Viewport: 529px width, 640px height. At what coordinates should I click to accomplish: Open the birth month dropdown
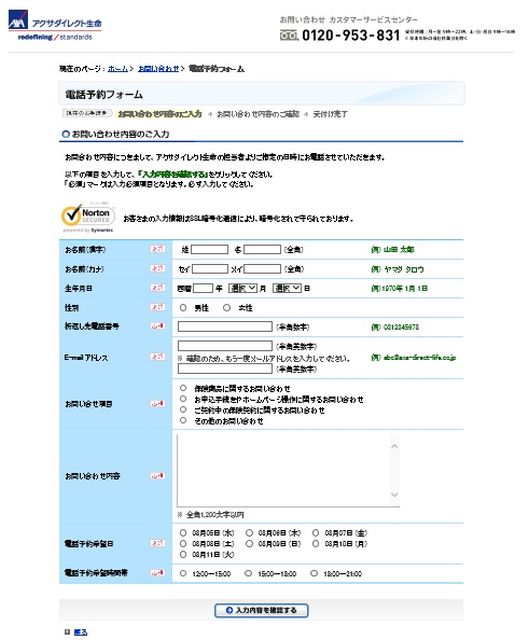243,288
